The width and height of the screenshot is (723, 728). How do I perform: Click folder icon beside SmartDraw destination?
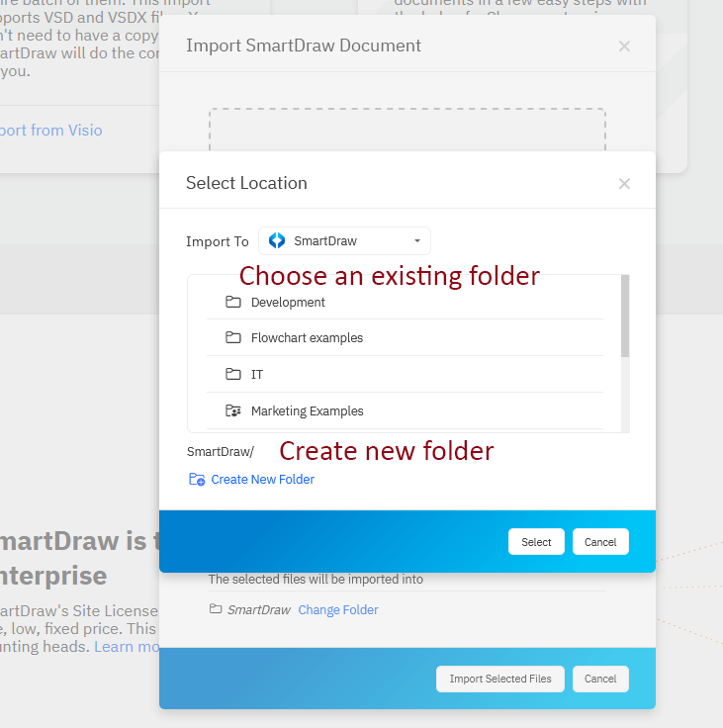point(216,609)
